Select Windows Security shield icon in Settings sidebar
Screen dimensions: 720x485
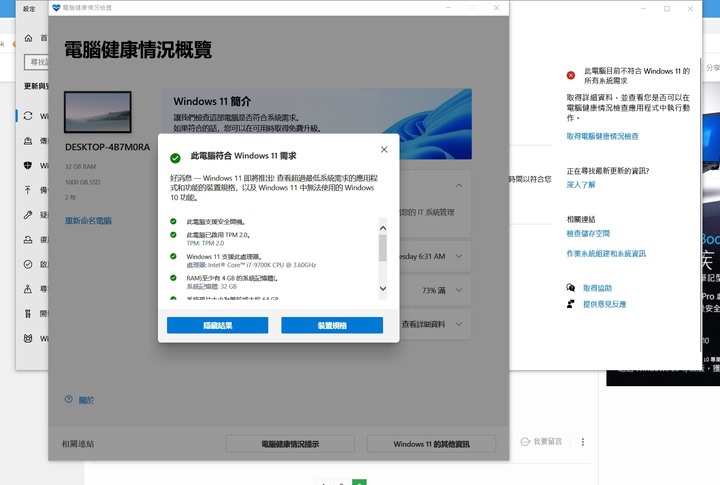(28, 165)
